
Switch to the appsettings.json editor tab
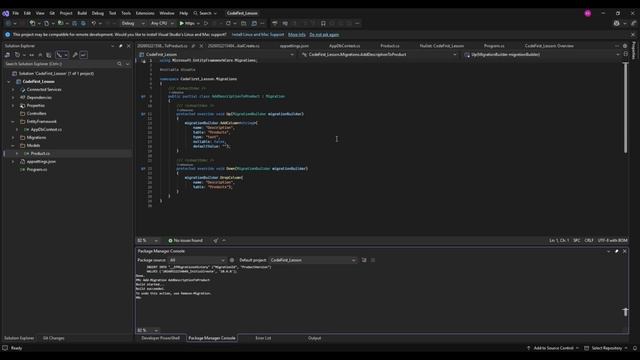click(294, 46)
